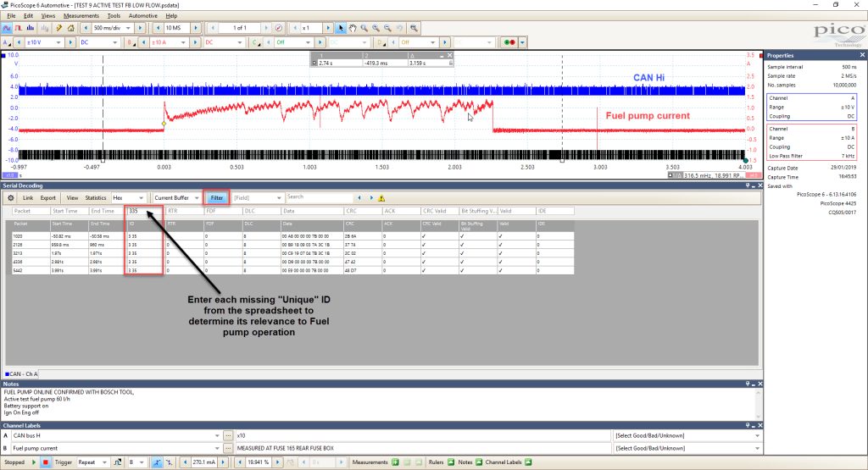Stop capture with red stop button
Screen dimensions: 868x470
46,462
